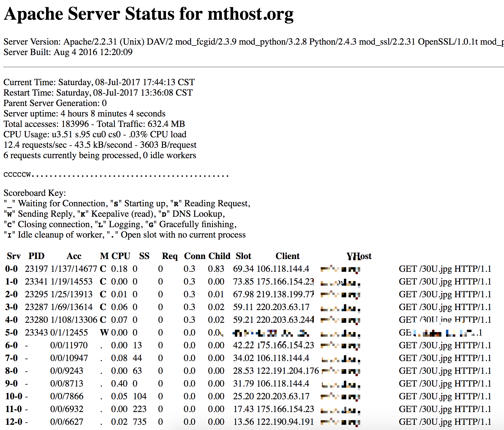The width and height of the screenshot is (504, 430).
Task: Click the "CCCCCW" scoreboard string
Action: tap(116, 175)
